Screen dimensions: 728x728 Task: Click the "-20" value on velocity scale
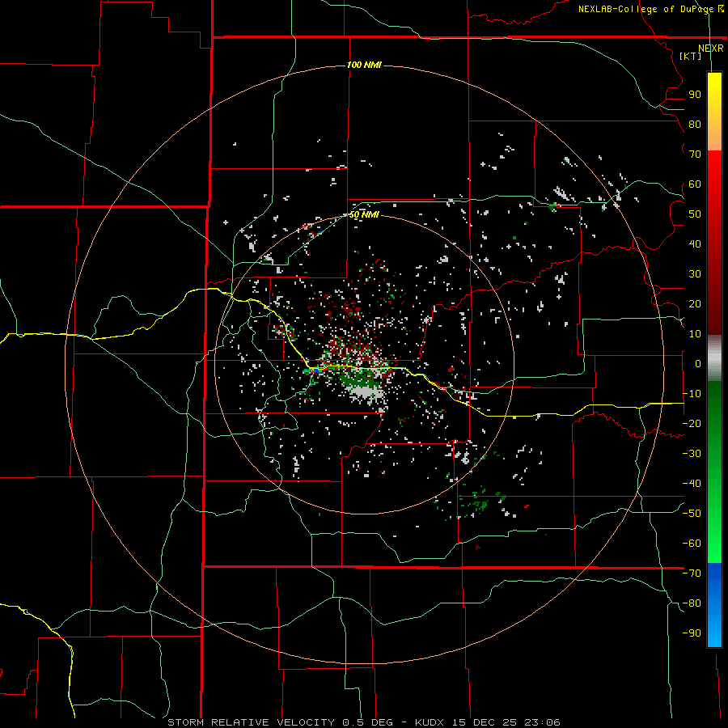tap(692, 423)
